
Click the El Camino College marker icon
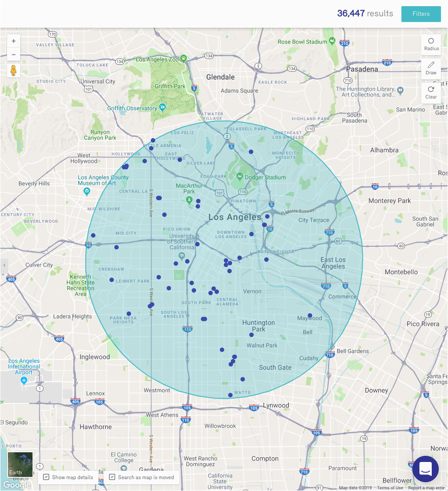tap(124, 468)
